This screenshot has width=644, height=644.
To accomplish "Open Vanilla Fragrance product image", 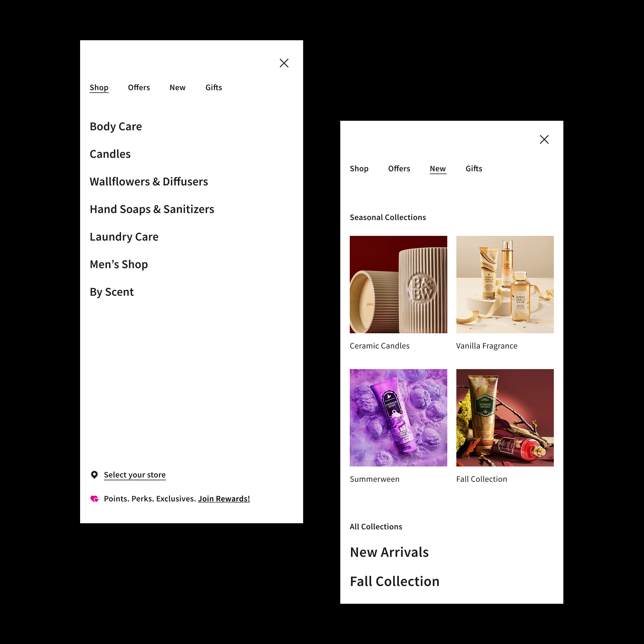I will point(505,285).
